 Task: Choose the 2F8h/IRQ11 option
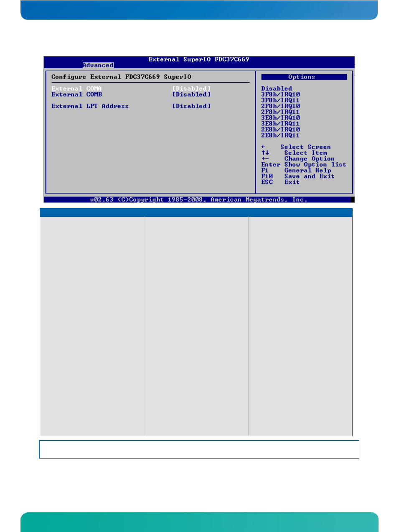coord(280,112)
